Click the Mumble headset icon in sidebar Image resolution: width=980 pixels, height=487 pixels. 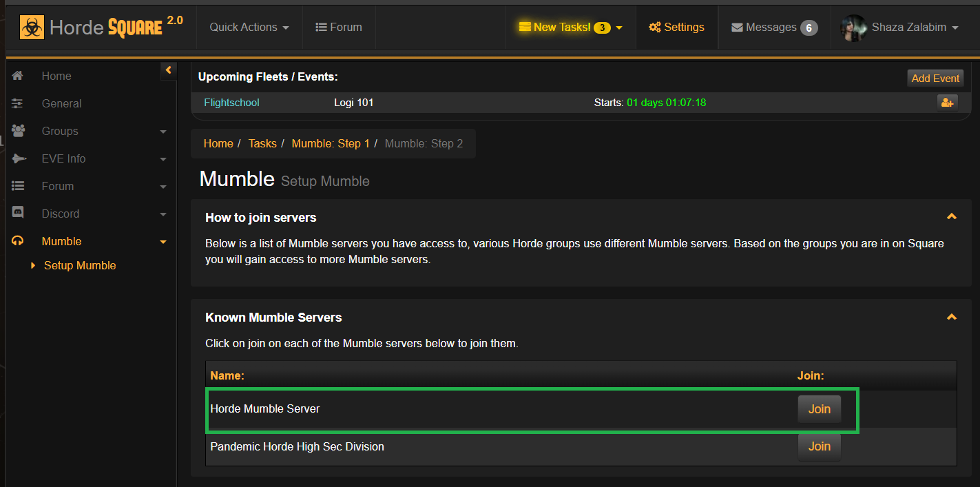18,241
